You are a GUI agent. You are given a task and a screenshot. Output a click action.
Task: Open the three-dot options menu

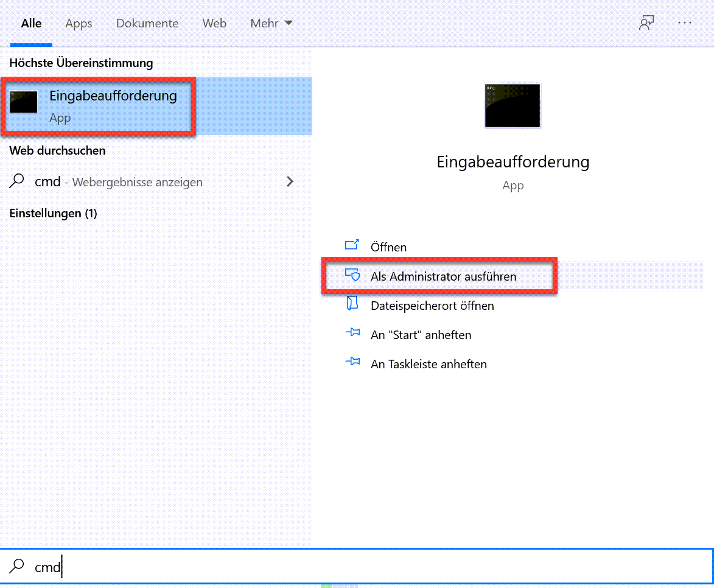click(684, 23)
